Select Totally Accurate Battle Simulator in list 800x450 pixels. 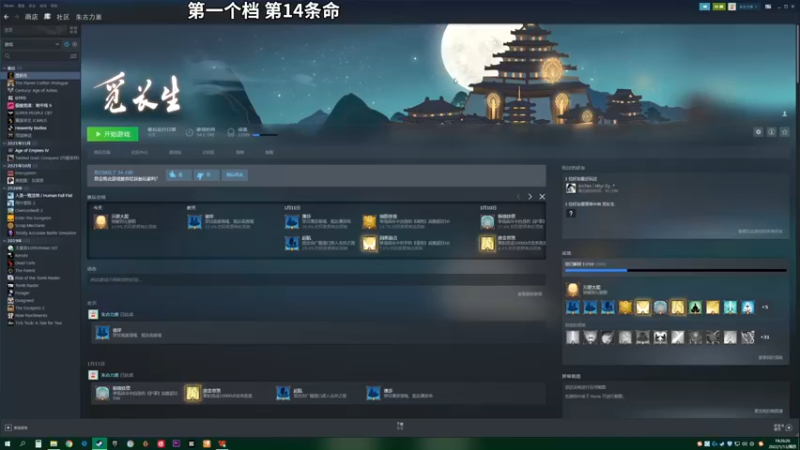[x=45, y=233]
